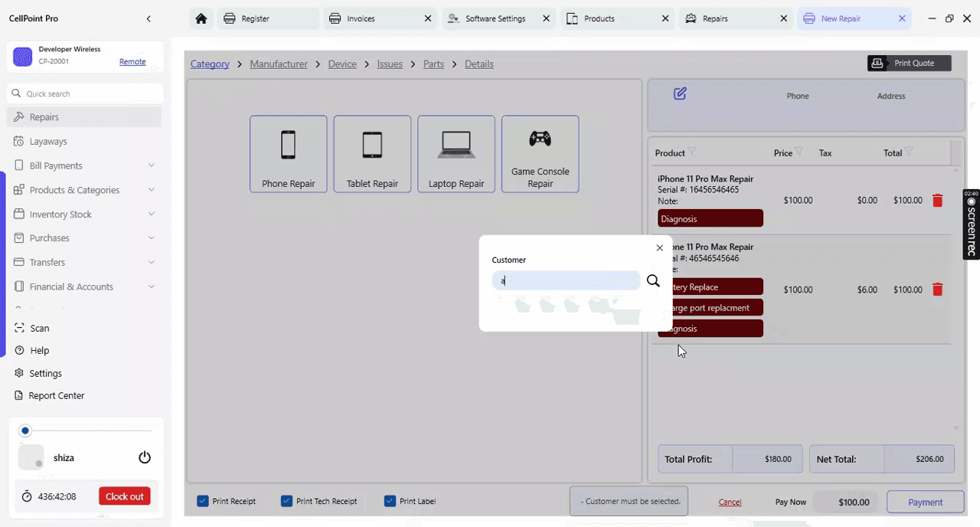Viewport: 980px width, 527px height.
Task: Toggle the Print Tech Receipt checkbox
Action: click(286, 501)
